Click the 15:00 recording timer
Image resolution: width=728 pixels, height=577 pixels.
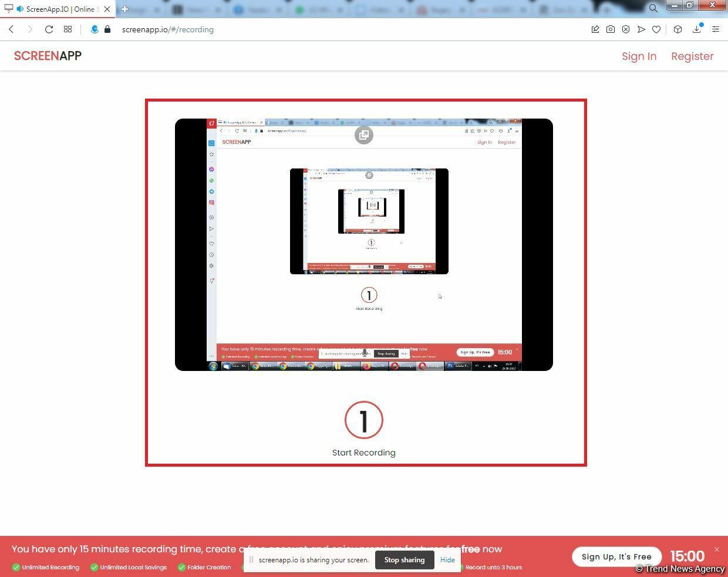pos(687,556)
